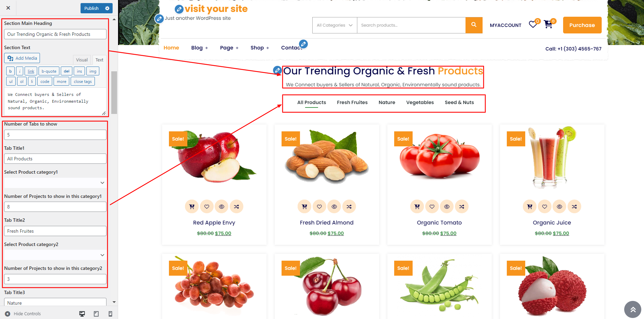
Task: Switch to tablet preview device icon
Action: point(96,314)
